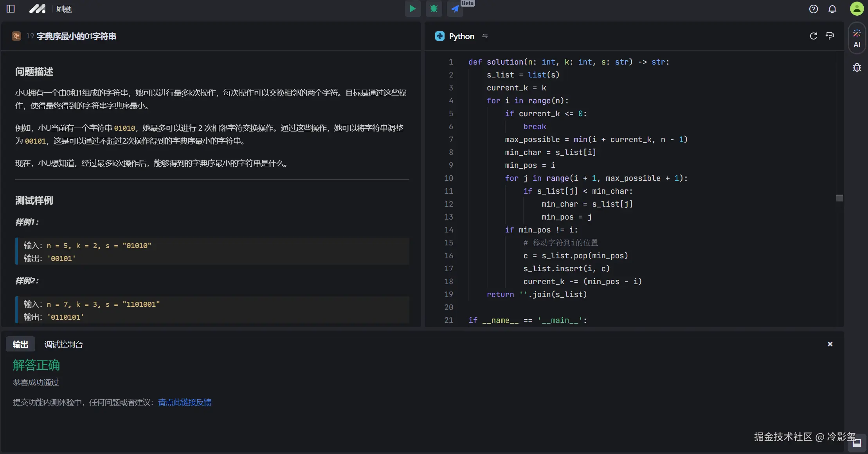This screenshot has height=454, width=868.
Task: Close the output panel
Action: coord(830,344)
